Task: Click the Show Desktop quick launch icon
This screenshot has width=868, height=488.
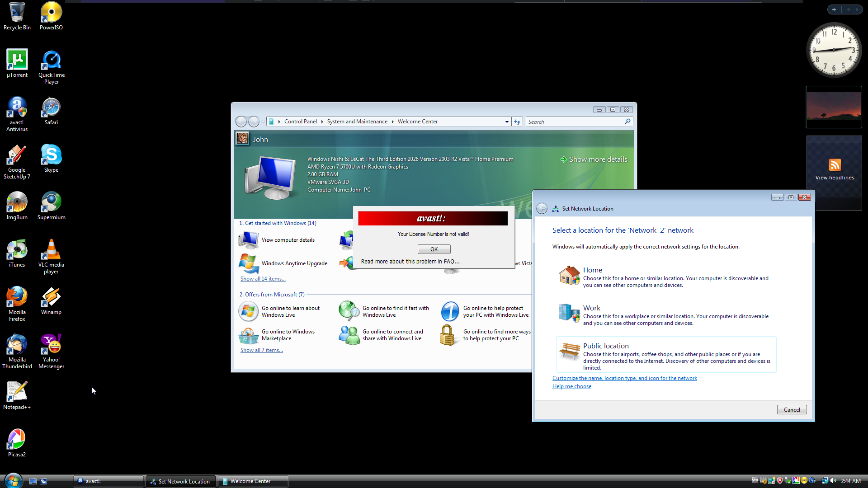Action: pos(33,481)
